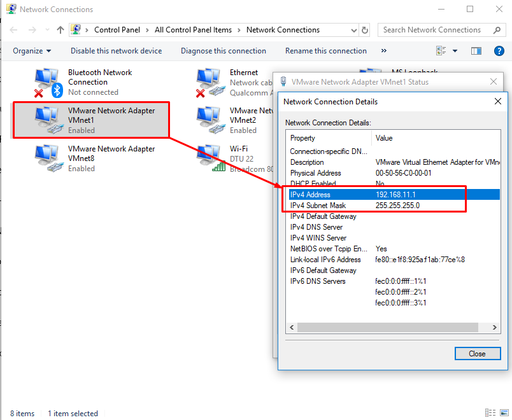This screenshot has height=420, width=512.
Task: Click Rename this connection
Action: coord(326,51)
